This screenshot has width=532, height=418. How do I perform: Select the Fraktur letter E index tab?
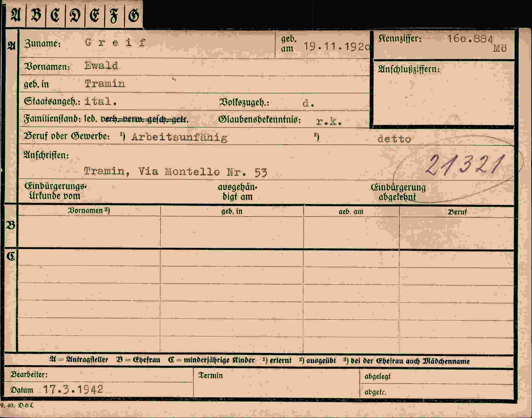pyautogui.click(x=95, y=15)
